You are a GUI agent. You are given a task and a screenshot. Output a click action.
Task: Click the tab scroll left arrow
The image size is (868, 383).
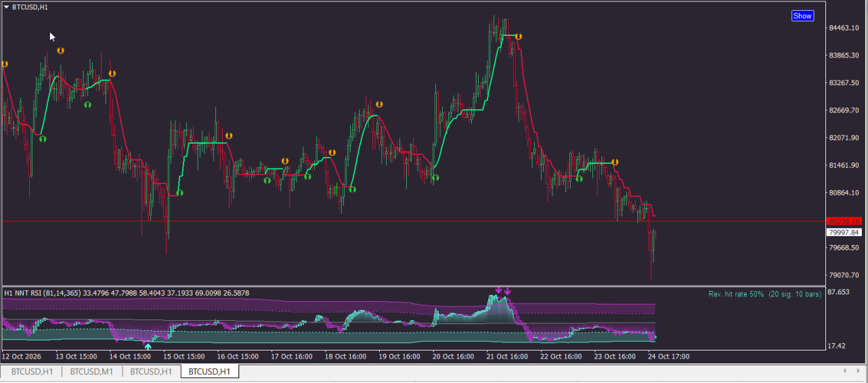coord(844,371)
